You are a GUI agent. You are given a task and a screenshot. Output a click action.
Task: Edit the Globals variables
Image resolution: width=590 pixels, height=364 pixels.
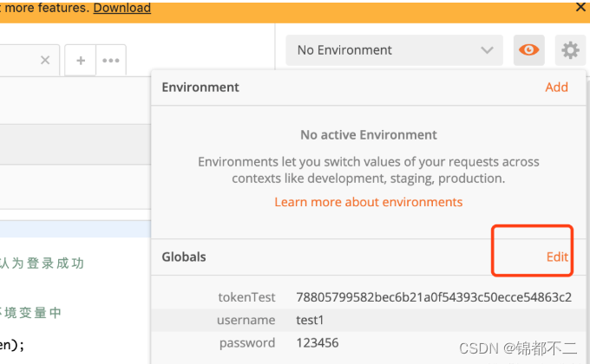[x=557, y=257]
